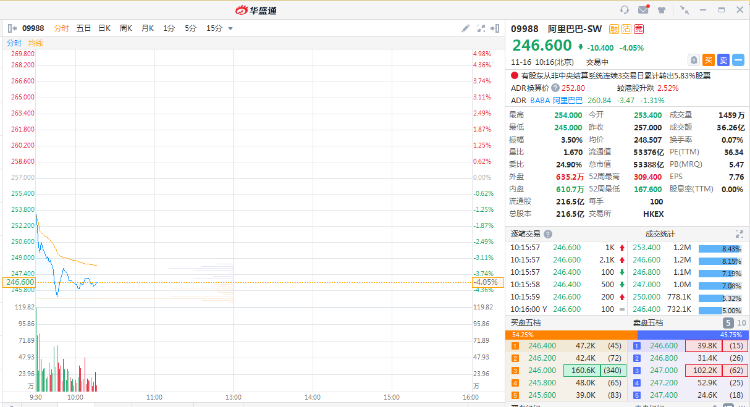This screenshot has width=750, height=407.
Task: Click the red 宽 tag beside 阿里巴巴-SW
Action: 639,29
